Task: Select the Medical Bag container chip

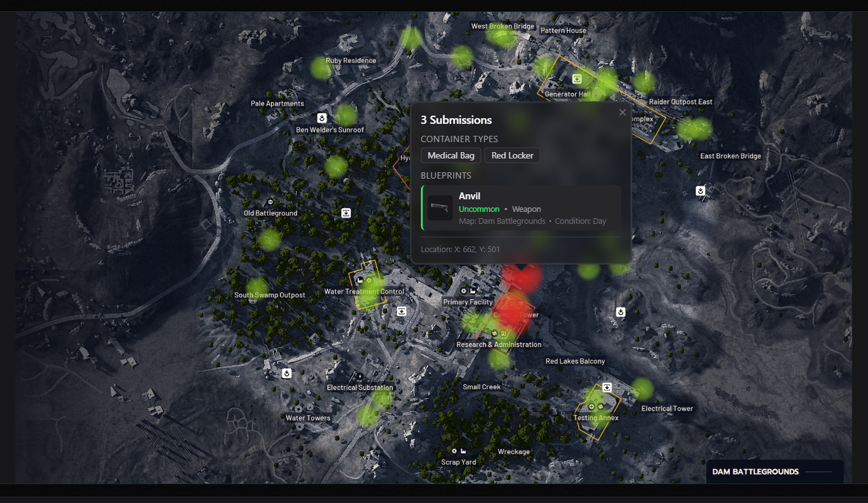Action: click(451, 155)
